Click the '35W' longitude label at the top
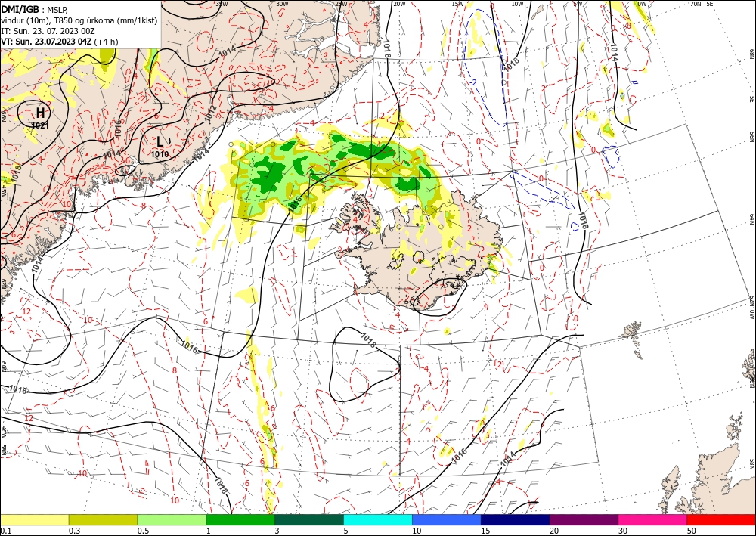 [x=222, y=4]
